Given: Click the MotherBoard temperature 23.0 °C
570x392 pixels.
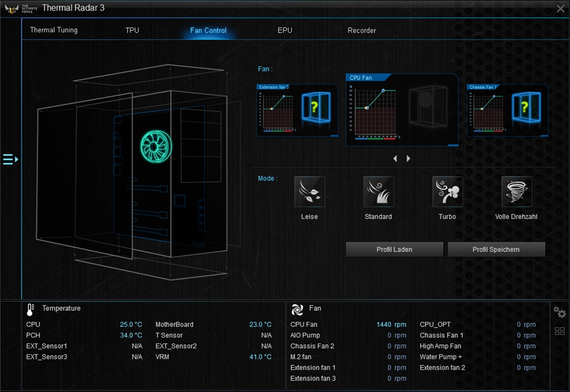Looking at the screenshot, I should coord(260,324).
